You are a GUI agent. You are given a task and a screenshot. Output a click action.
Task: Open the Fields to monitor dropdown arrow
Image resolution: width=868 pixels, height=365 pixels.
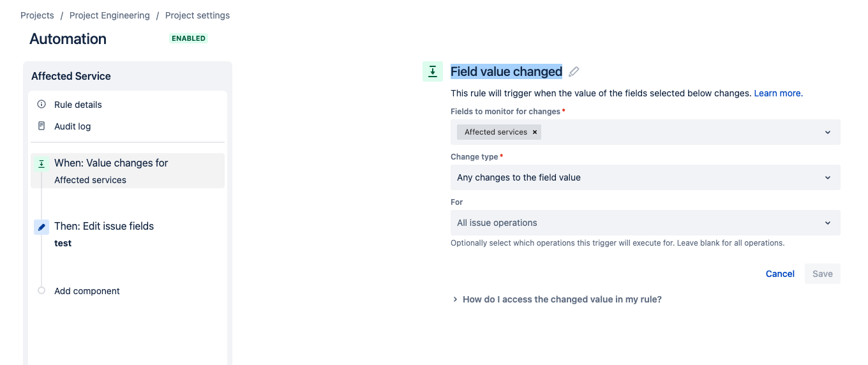click(x=827, y=132)
